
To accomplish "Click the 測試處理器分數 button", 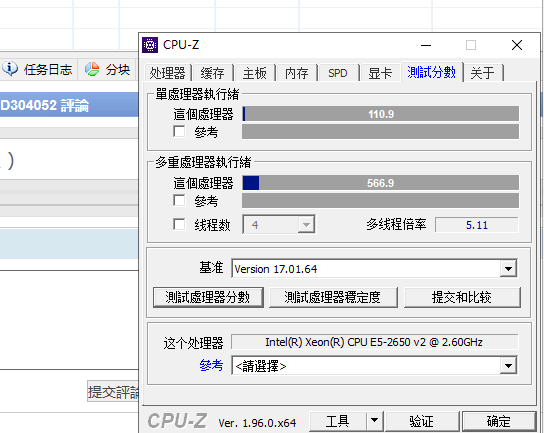I will (208, 297).
